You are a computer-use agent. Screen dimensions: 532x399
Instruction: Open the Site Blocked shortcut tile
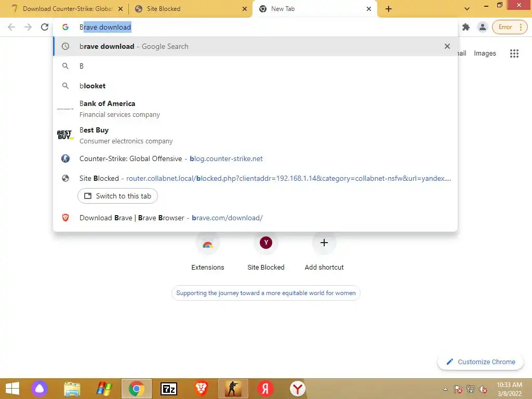pos(265,251)
